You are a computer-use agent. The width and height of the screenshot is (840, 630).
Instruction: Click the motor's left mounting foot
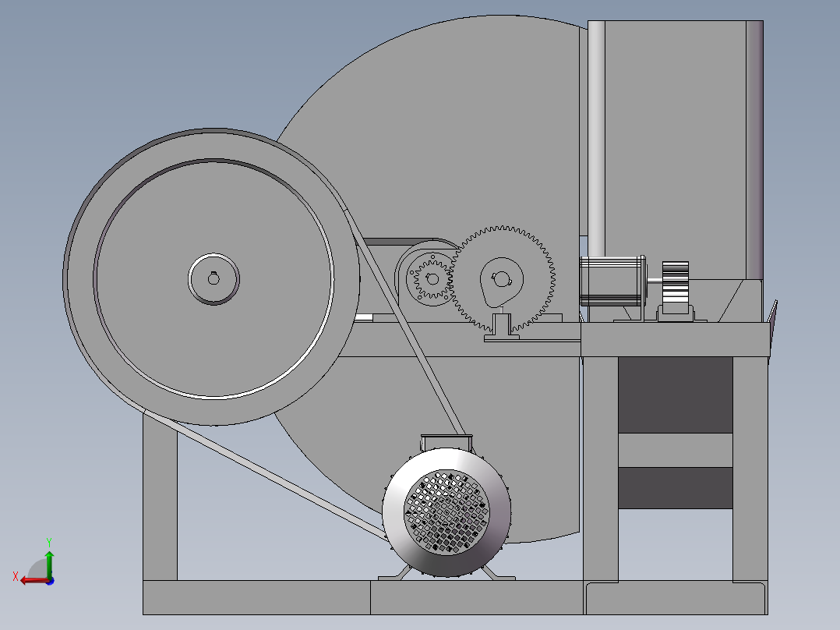[x=397, y=574]
